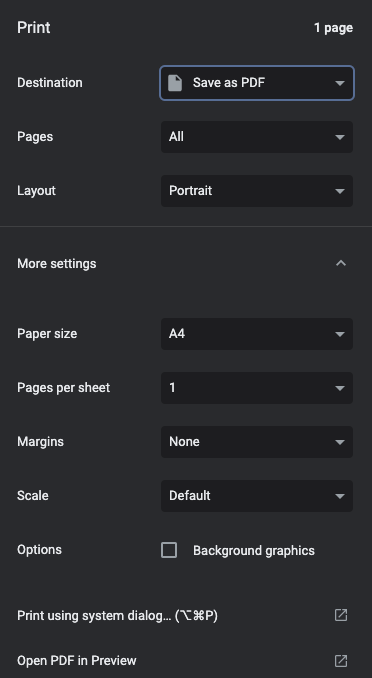Click the Layout label
This screenshot has width=372, height=678.
(x=36, y=191)
